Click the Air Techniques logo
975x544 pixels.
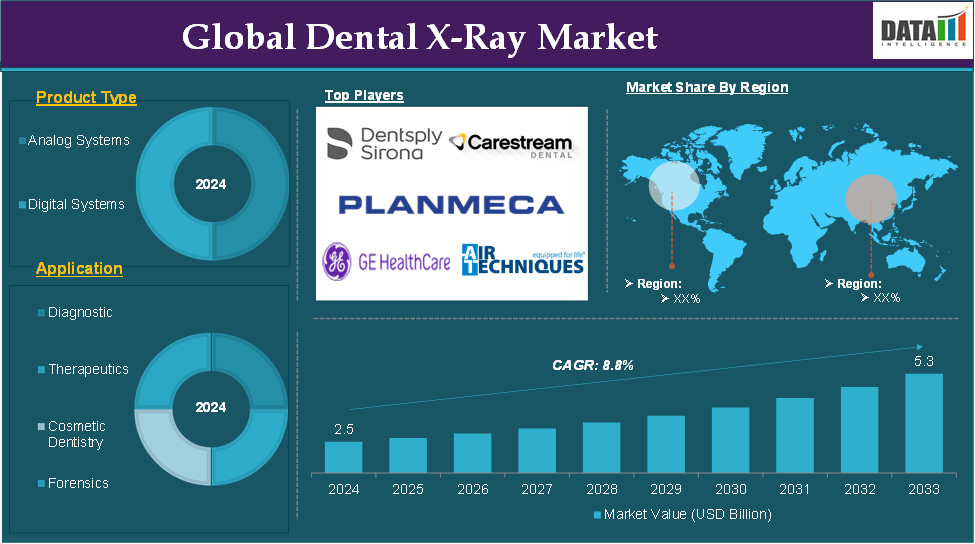[523, 260]
